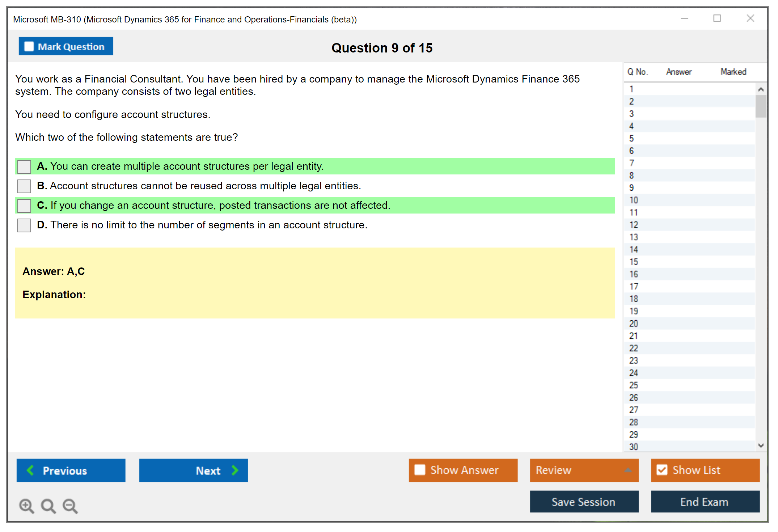Viewport: 778px width, 532px height.
Task: Open the Review dropdown menu
Action: pos(584,470)
